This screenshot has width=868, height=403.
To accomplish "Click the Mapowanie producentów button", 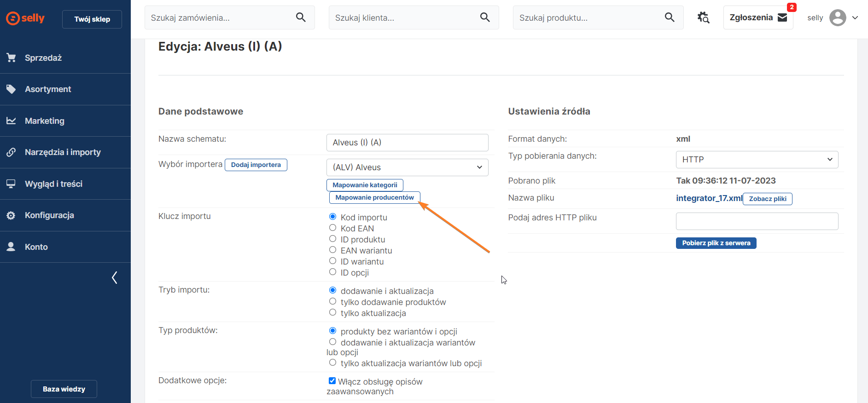I will pyautogui.click(x=374, y=197).
